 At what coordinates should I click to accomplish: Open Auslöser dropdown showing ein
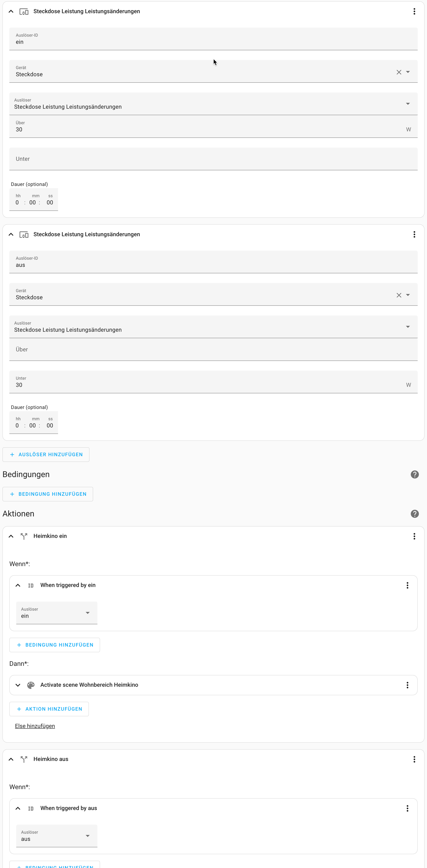(57, 613)
